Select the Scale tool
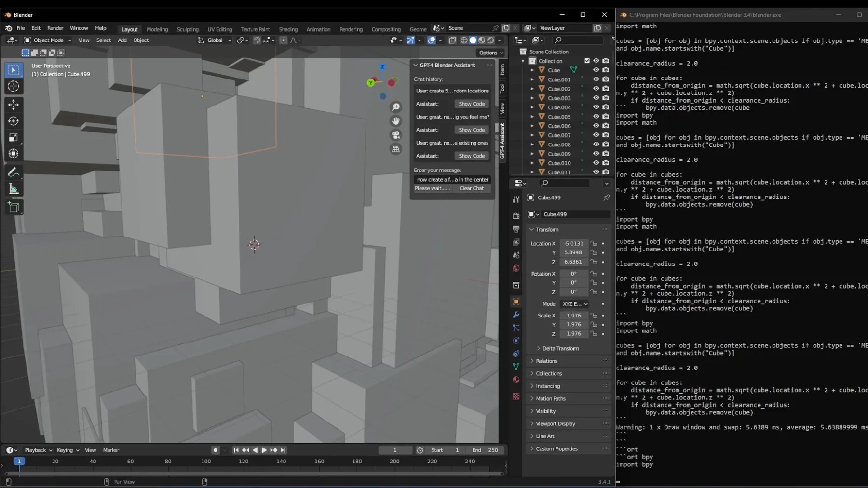The image size is (868, 488). 14,138
